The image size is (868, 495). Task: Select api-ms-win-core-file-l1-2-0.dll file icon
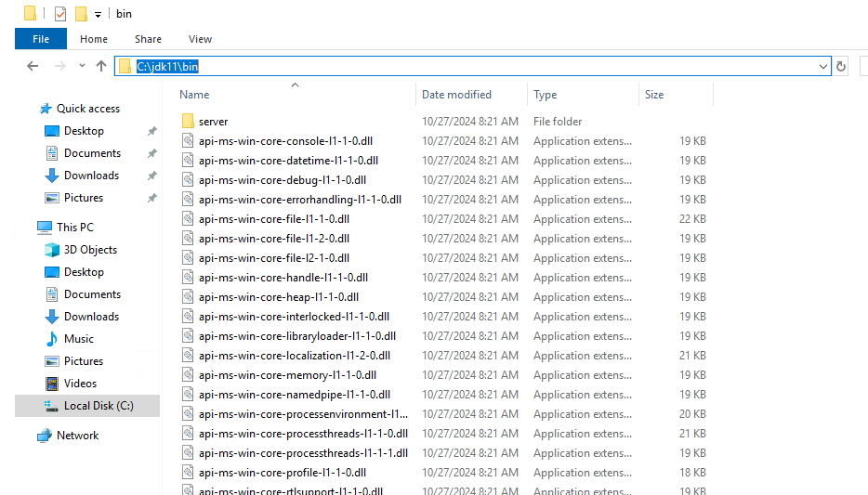189,239
